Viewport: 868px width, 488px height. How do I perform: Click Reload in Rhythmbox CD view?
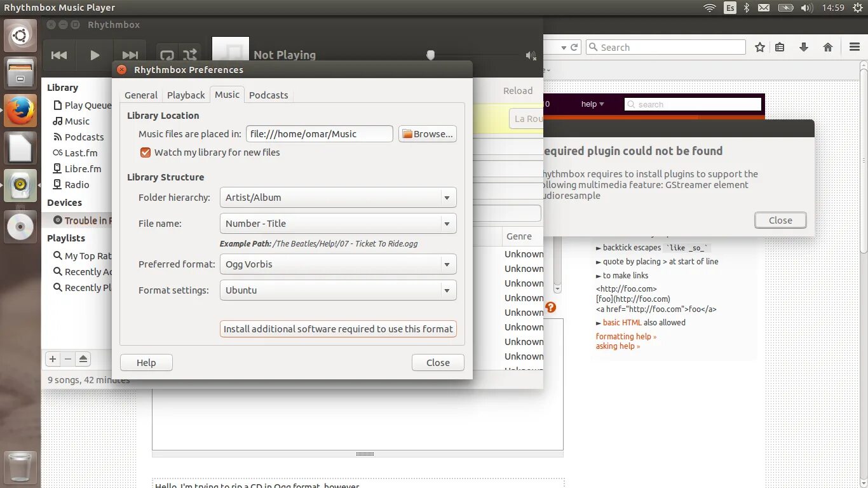[518, 91]
